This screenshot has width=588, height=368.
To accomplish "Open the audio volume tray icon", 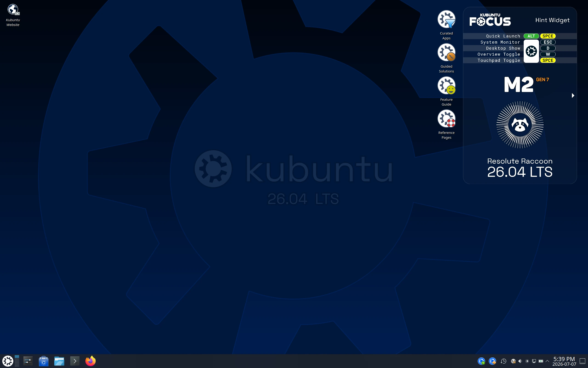I will pos(520,361).
